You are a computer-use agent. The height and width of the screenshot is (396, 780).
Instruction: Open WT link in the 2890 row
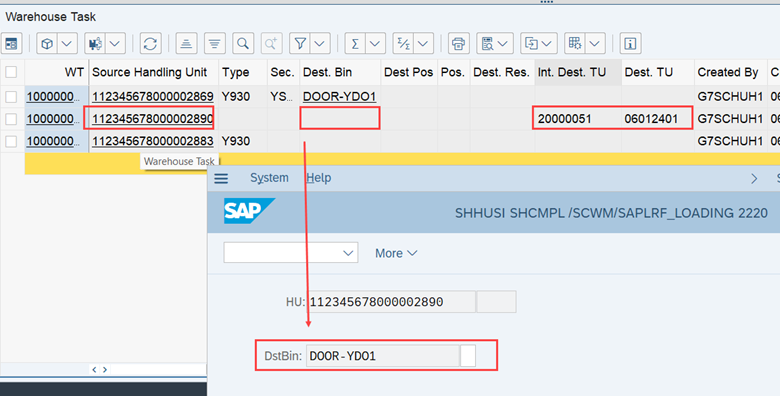53,119
